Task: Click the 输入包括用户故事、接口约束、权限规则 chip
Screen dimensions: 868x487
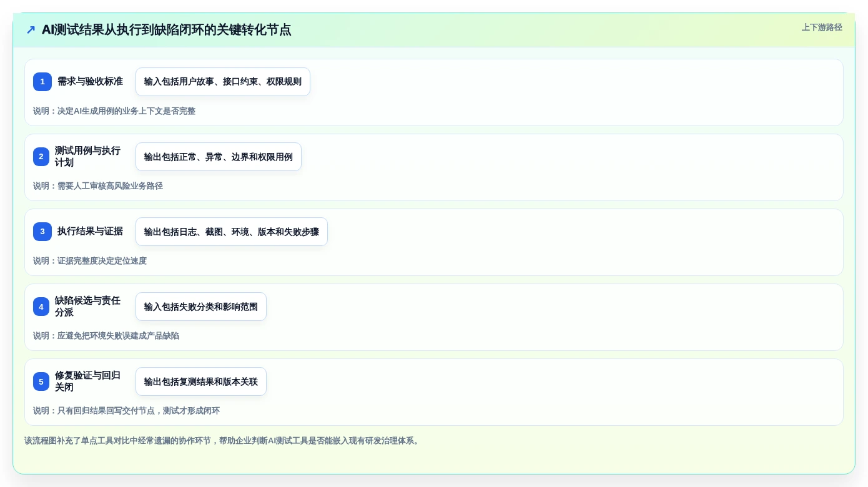Action: [x=223, y=82]
